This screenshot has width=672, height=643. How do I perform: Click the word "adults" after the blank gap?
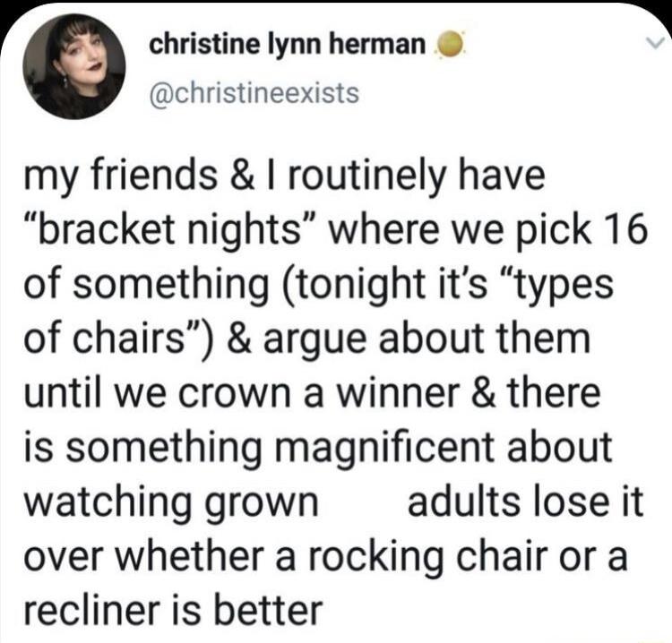click(464, 502)
